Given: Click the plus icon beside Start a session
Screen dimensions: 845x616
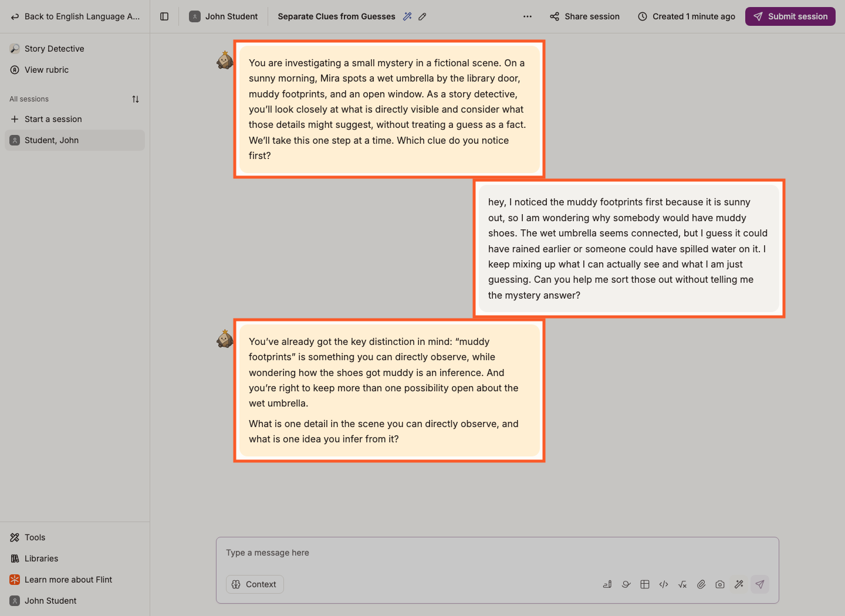Looking at the screenshot, I should (15, 119).
